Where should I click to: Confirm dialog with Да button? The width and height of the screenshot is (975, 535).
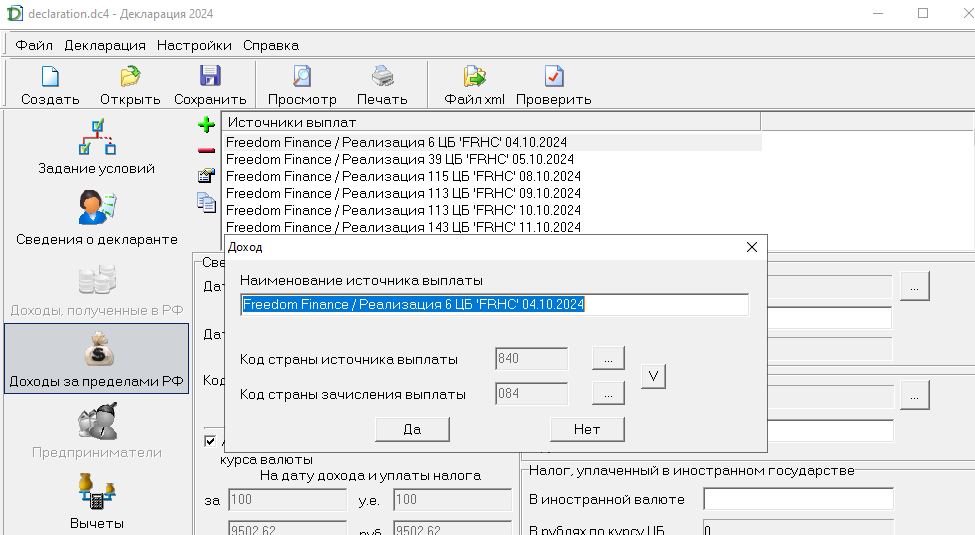point(412,429)
